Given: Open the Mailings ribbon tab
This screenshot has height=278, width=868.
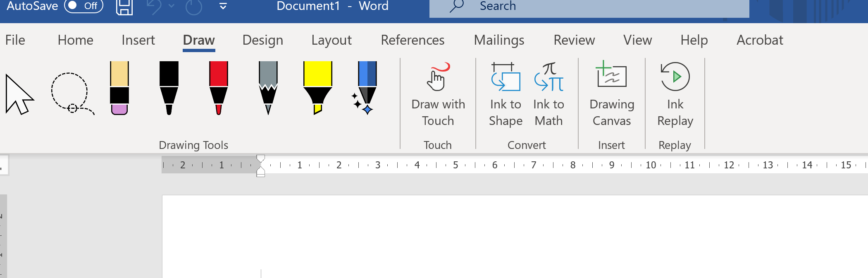Looking at the screenshot, I should [499, 40].
